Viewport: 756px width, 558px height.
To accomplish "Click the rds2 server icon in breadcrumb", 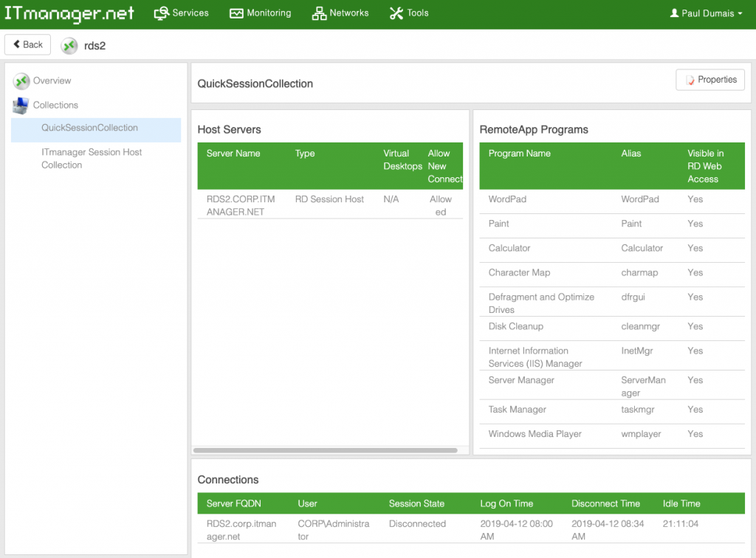I will [x=69, y=44].
